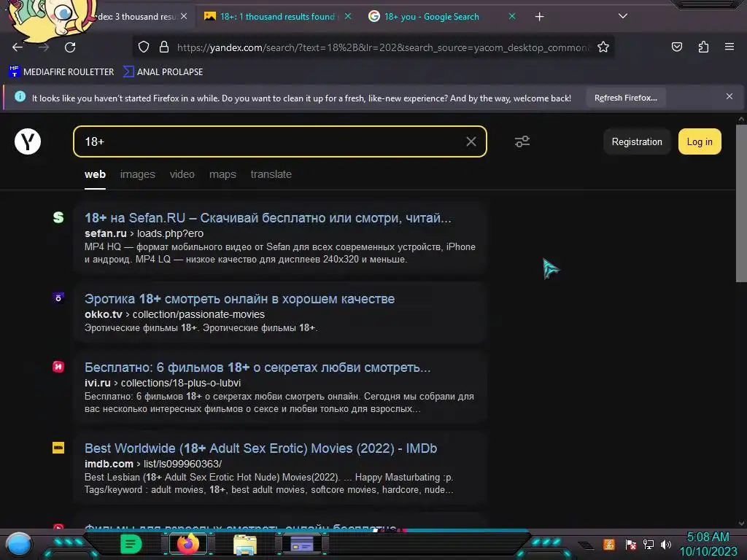Click the Log in button
This screenshot has width=747, height=560.
tap(700, 141)
